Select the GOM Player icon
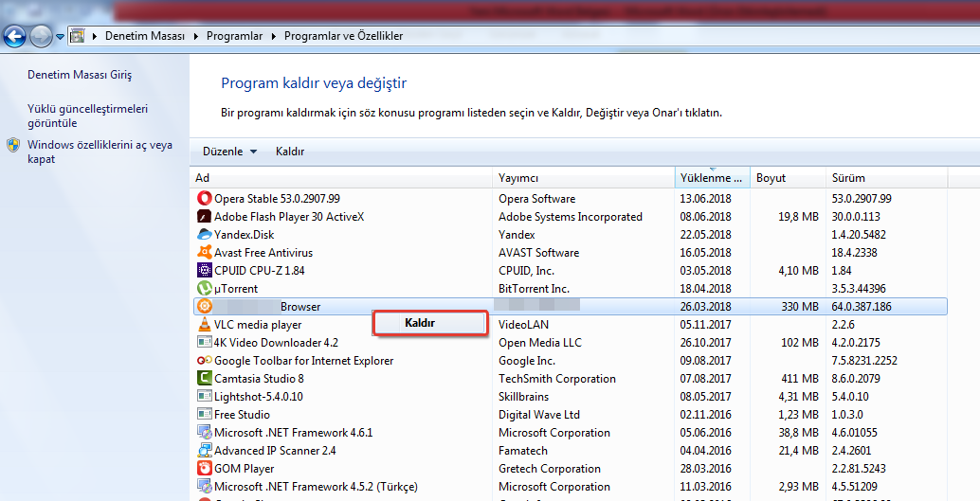 pyautogui.click(x=204, y=469)
